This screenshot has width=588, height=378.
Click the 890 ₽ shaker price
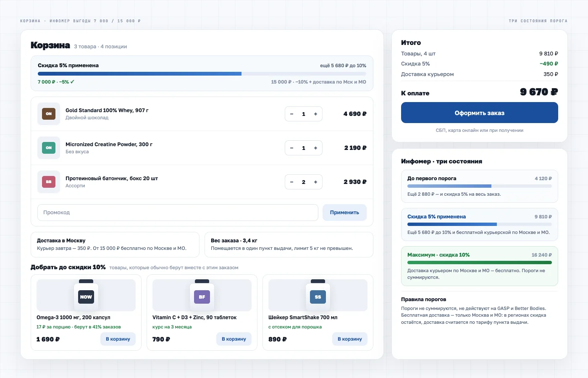[278, 339]
